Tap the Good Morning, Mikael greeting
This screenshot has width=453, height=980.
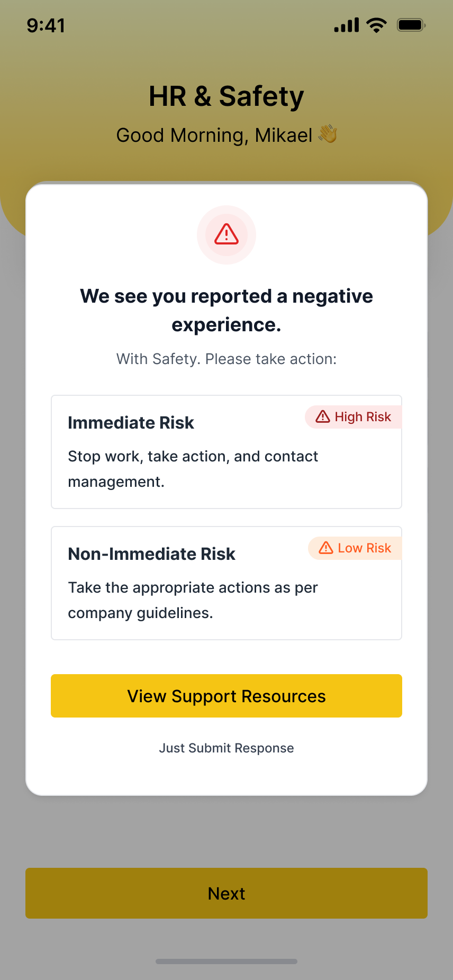tap(214, 135)
